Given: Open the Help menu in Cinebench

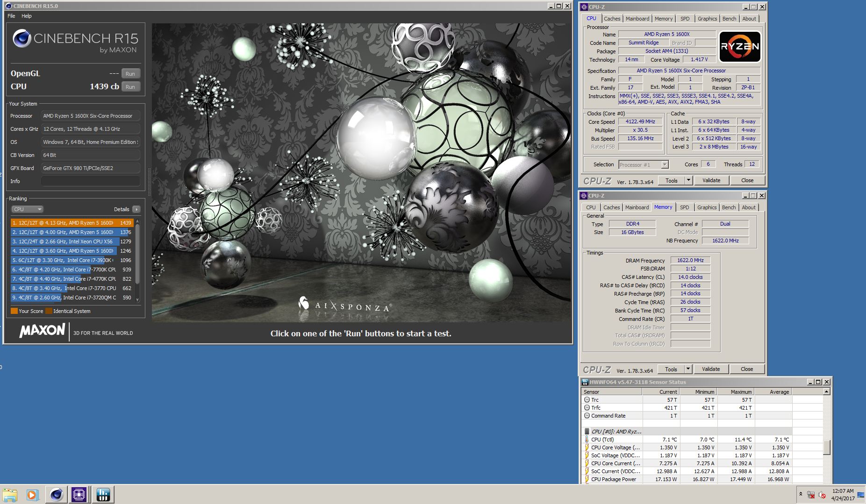Looking at the screenshot, I should point(27,16).
